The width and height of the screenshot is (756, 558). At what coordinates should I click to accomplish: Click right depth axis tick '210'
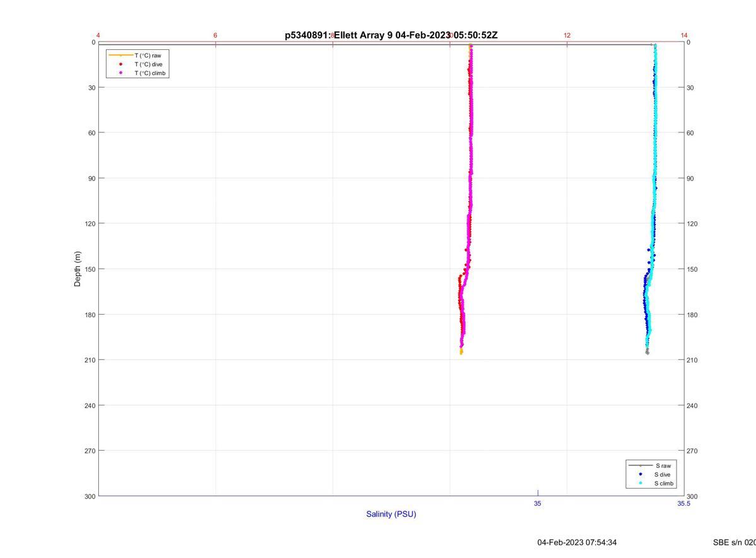click(692, 360)
